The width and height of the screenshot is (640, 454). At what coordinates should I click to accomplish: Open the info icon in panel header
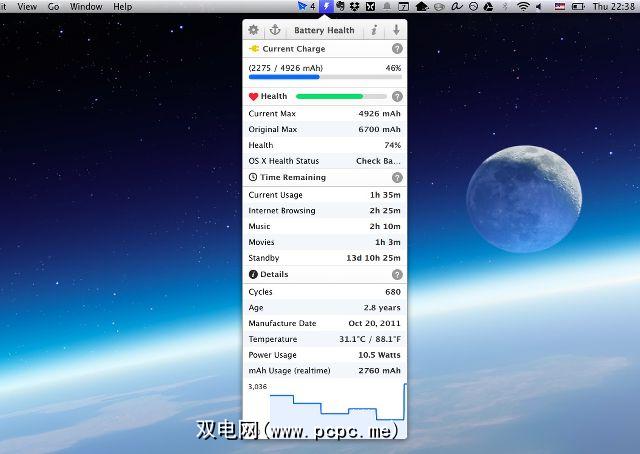point(374,30)
